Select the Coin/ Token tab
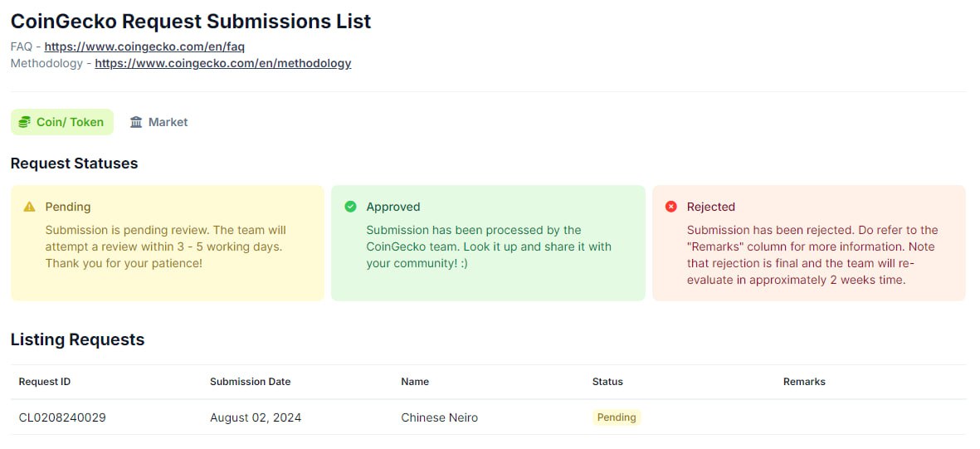 (62, 122)
